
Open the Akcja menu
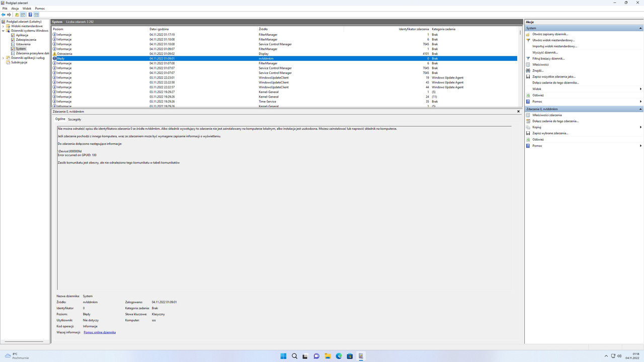click(x=15, y=8)
